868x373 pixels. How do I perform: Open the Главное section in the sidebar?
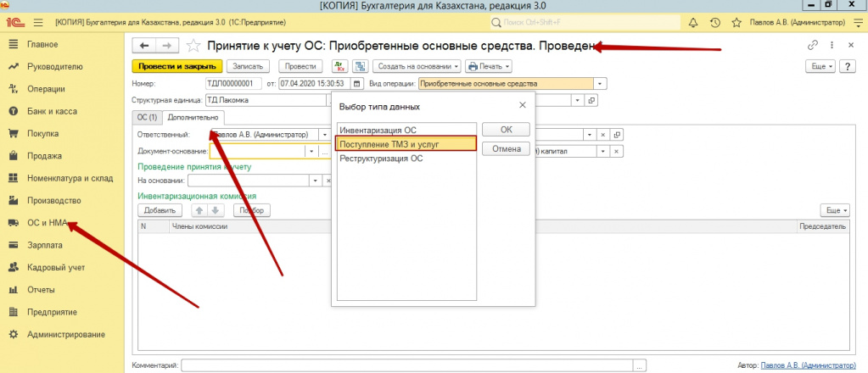42,44
